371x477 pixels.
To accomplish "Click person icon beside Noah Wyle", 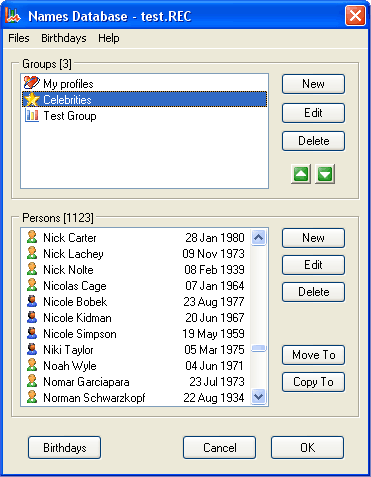I will pos(32,365).
